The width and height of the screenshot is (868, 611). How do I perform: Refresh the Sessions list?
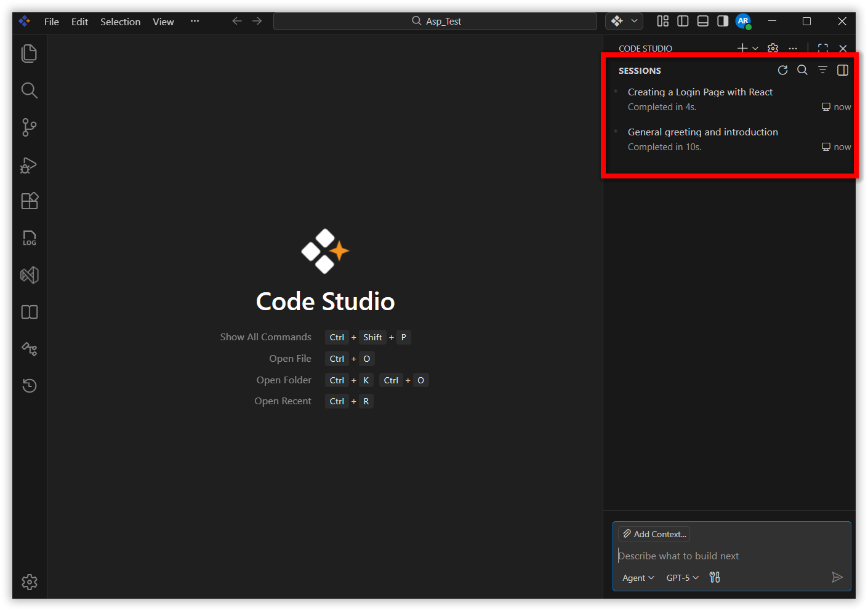tap(782, 70)
